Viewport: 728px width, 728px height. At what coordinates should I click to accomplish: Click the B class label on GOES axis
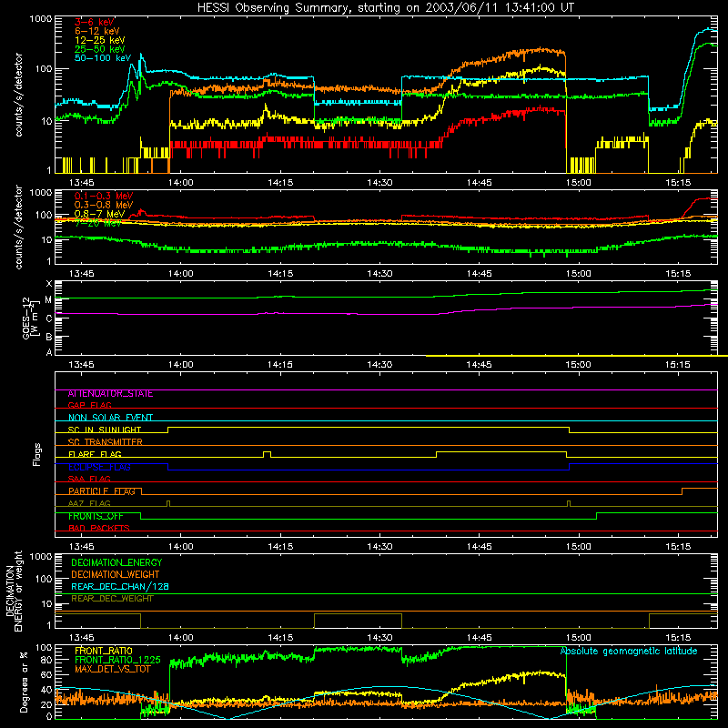pos(49,337)
